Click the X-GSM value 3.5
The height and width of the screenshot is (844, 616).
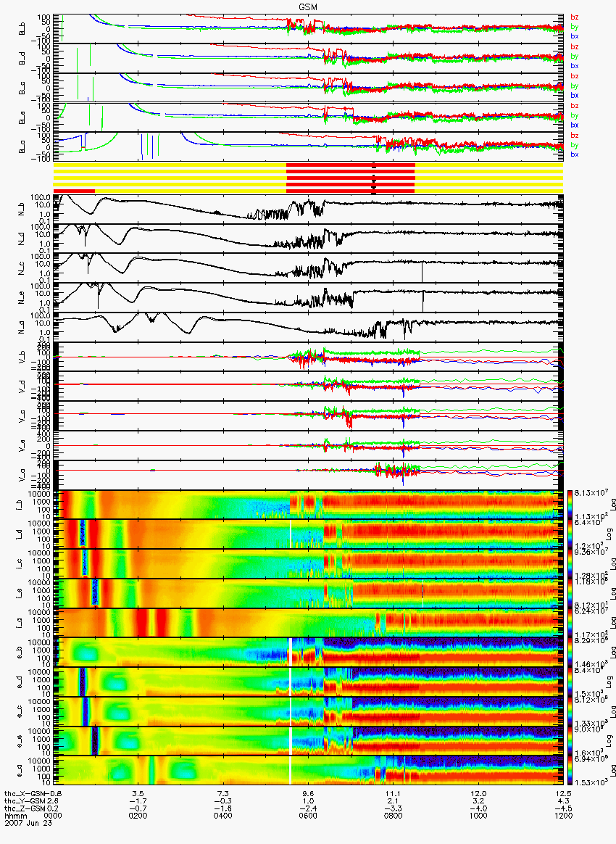tap(138, 794)
